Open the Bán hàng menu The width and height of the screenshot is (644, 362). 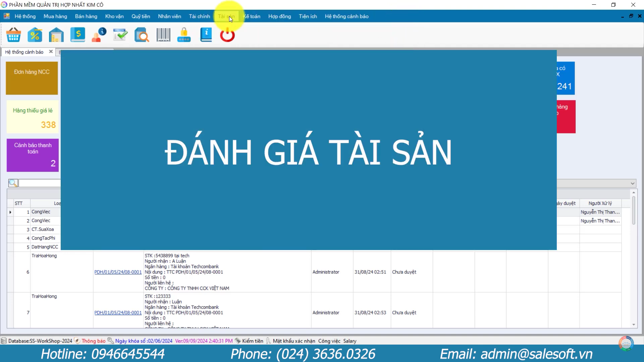click(86, 16)
